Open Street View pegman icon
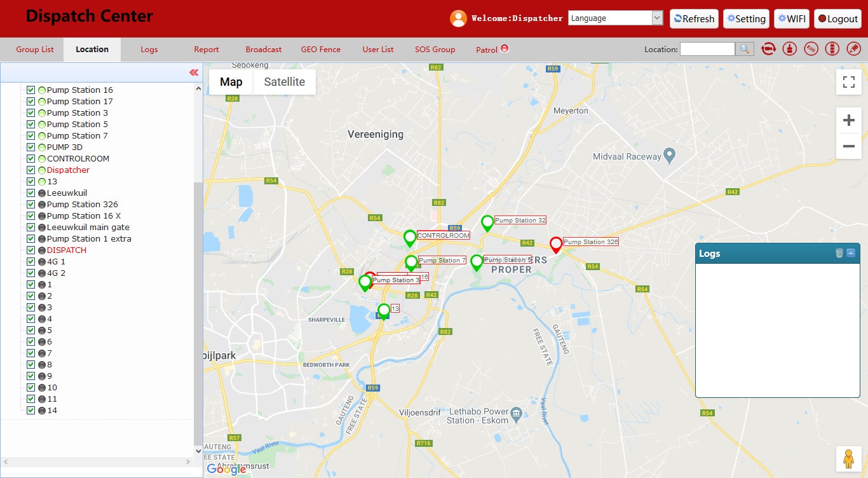The image size is (868, 478). click(848, 458)
